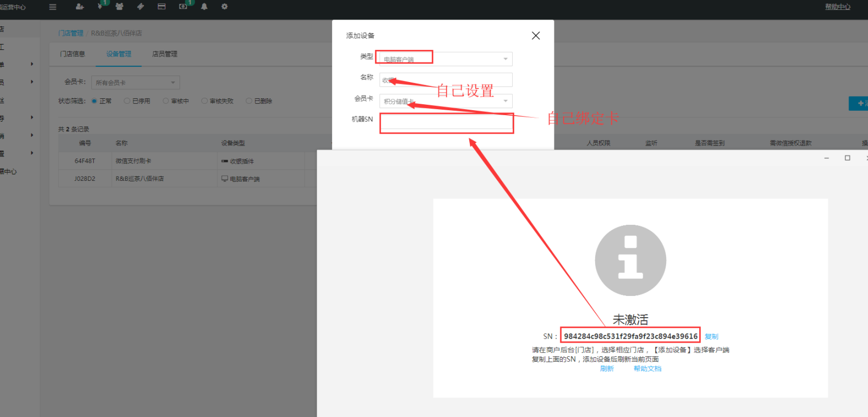This screenshot has height=417, width=868.
Task: Click the gray info circle icon above 未激活
Action: point(630,261)
